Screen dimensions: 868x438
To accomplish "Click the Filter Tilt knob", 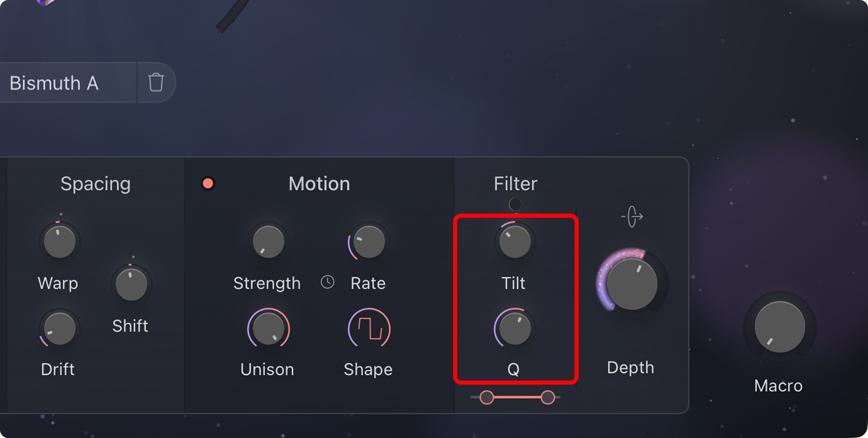I will (x=515, y=242).
